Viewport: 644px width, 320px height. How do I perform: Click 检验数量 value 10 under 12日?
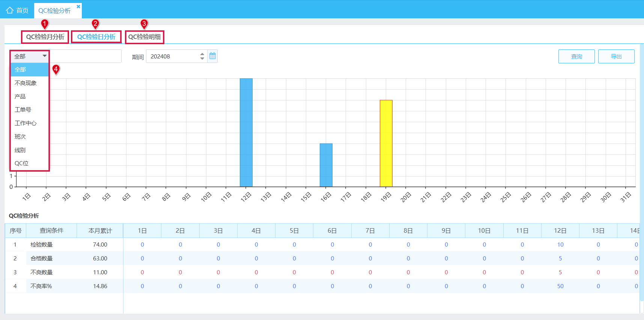[x=560, y=245]
